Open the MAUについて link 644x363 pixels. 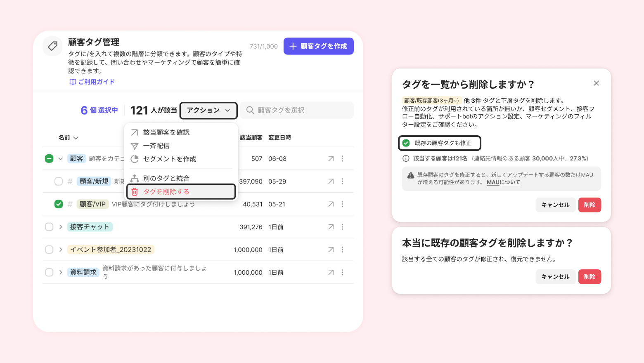coord(503,182)
